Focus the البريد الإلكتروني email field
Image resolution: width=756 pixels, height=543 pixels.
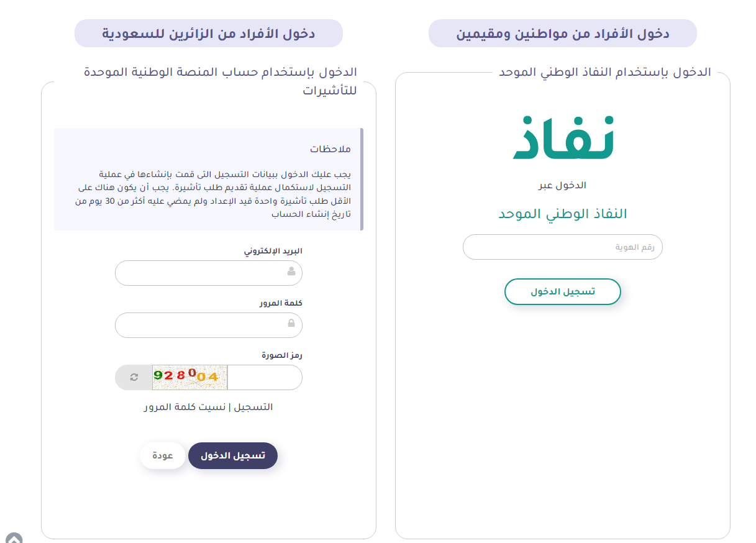pyautogui.click(x=202, y=273)
